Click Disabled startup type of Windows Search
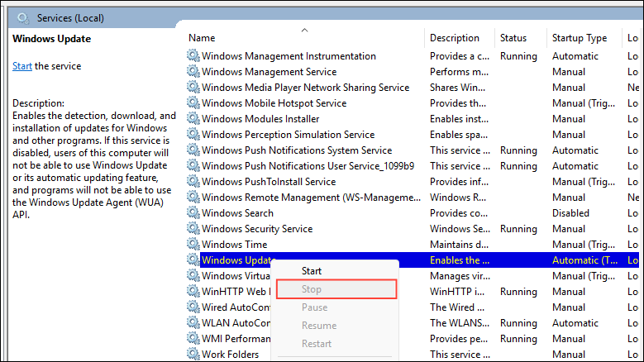 click(570, 213)
